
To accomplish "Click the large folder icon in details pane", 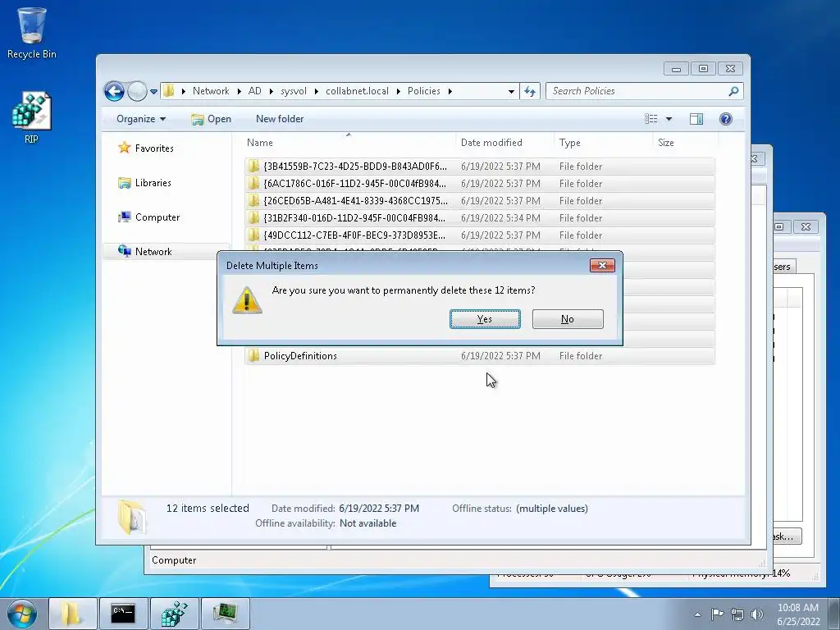I will (x=132, y=517).
